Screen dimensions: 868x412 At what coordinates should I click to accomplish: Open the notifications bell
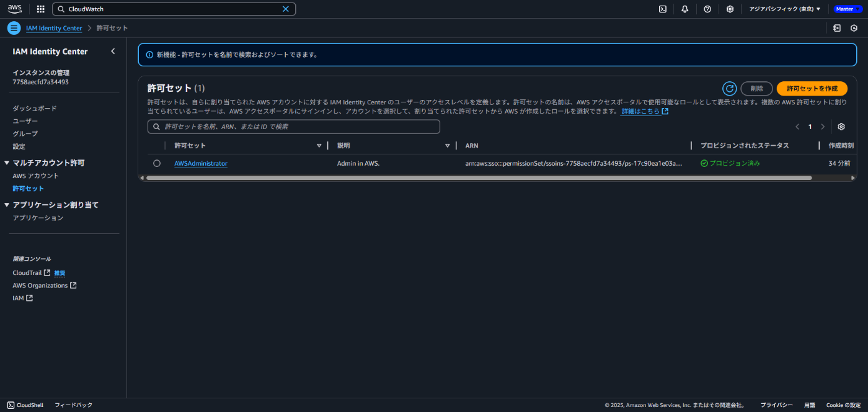(x=685, y=9)
